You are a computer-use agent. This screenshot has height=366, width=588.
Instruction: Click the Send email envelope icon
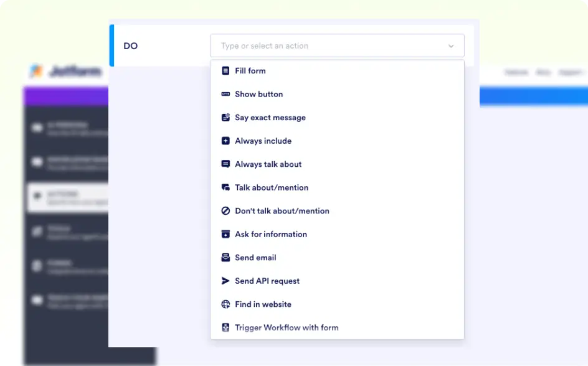point(225,258)
